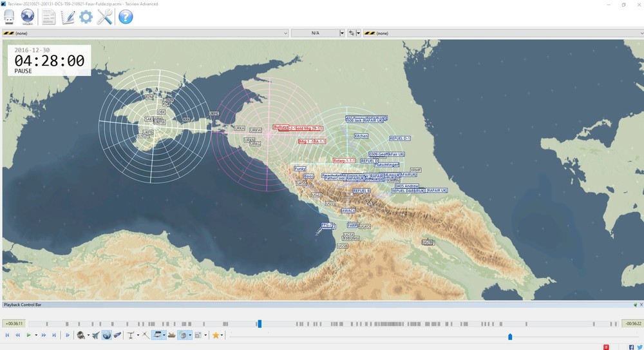Toggle the highlighted globe map view button
The image size is (644, 350).
tap(107, 335)
